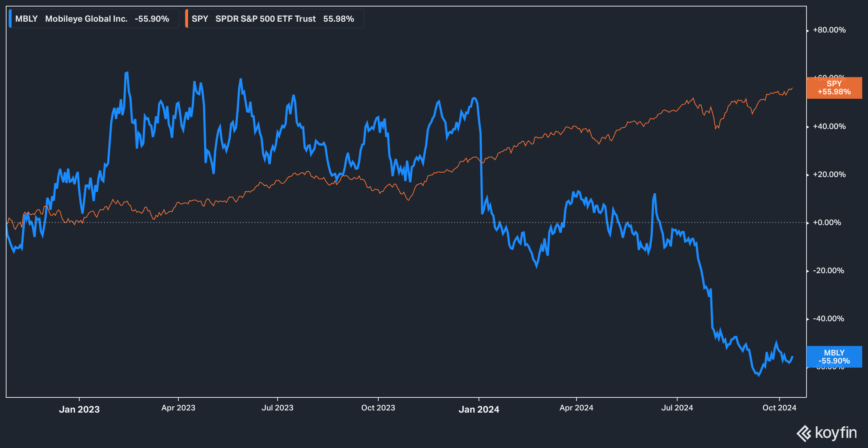Click the blue MBLY -55.90% price tag
Viewport: 868px width, 448px height.
coord(834,357)
